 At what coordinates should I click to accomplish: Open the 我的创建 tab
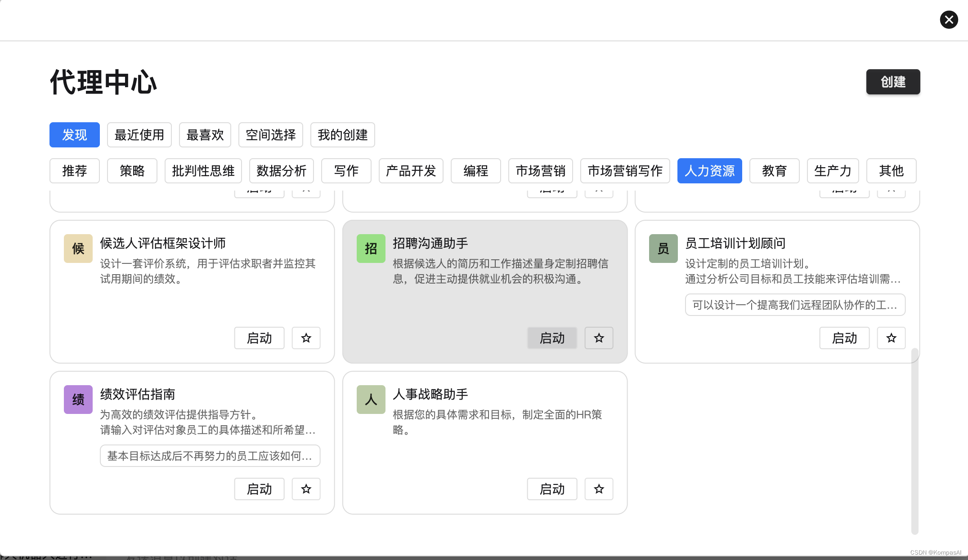(x=342, y=135)
